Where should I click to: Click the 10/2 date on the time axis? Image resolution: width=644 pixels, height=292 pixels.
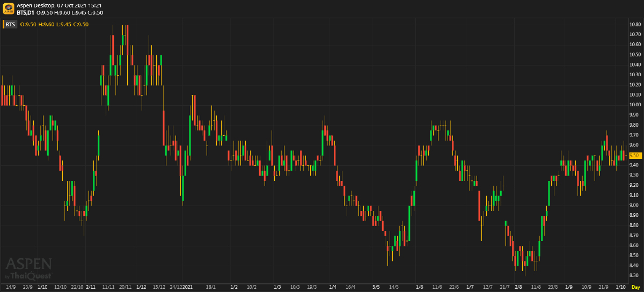(x=251, y=287)
